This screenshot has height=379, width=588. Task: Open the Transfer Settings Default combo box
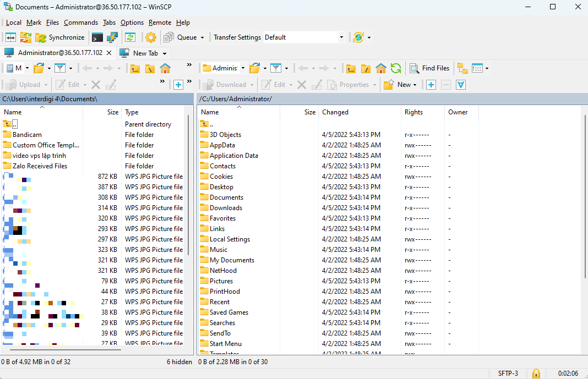click(x=304, y=37)
